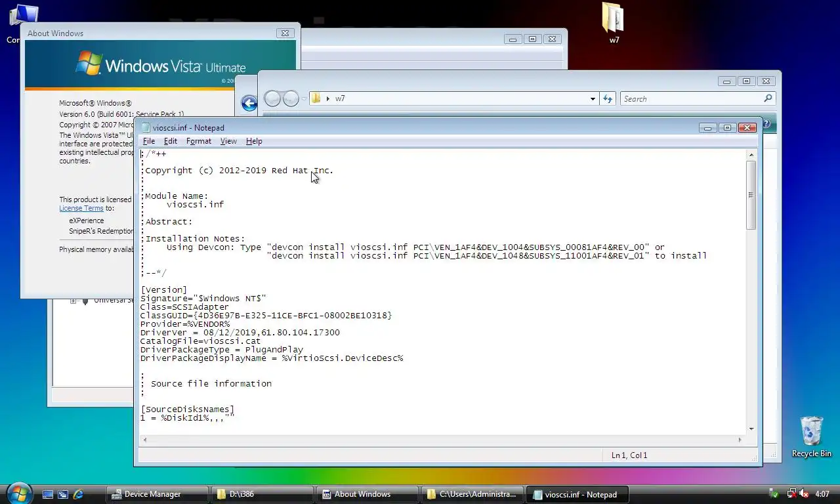Screen dimensions: 840x504
Task: Click Notepad horizontal scroll right arrow
Action: click(x=740, y=440)
